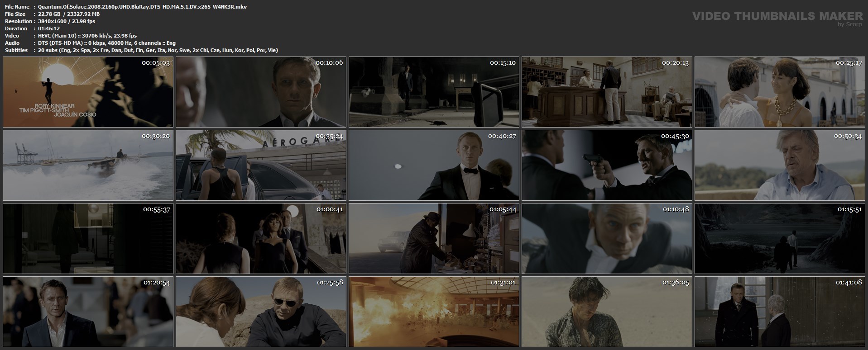Screen dimensions: 868x350
Task: Click the File Size label
Action: pyautogui.click(x=15, y=14)
